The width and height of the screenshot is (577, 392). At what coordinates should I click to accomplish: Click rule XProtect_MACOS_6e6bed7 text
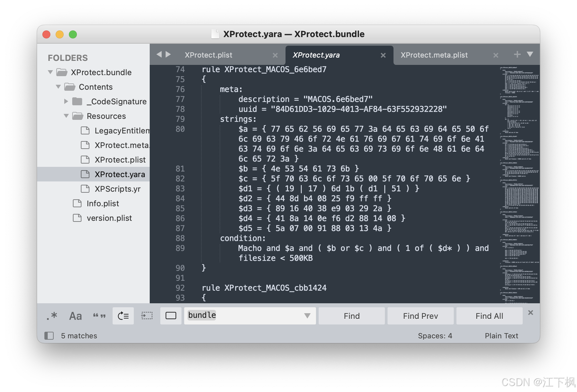[x=264, y=69]
